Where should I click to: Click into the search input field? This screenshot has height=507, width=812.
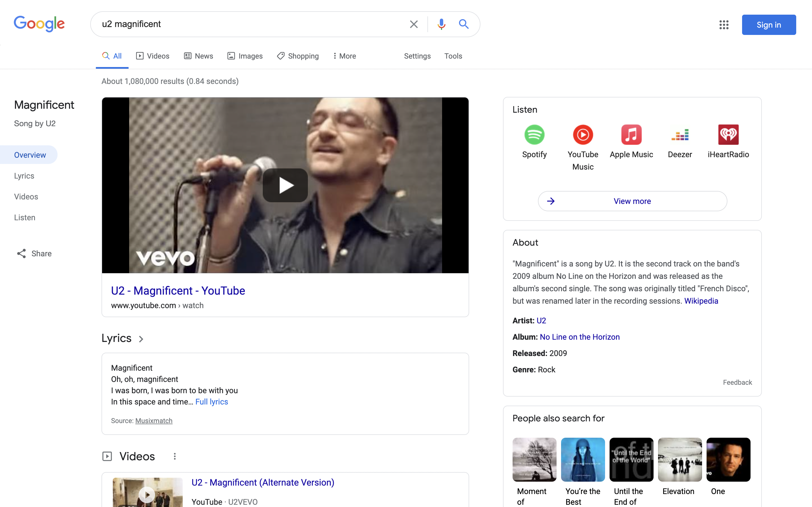point(248,24)
